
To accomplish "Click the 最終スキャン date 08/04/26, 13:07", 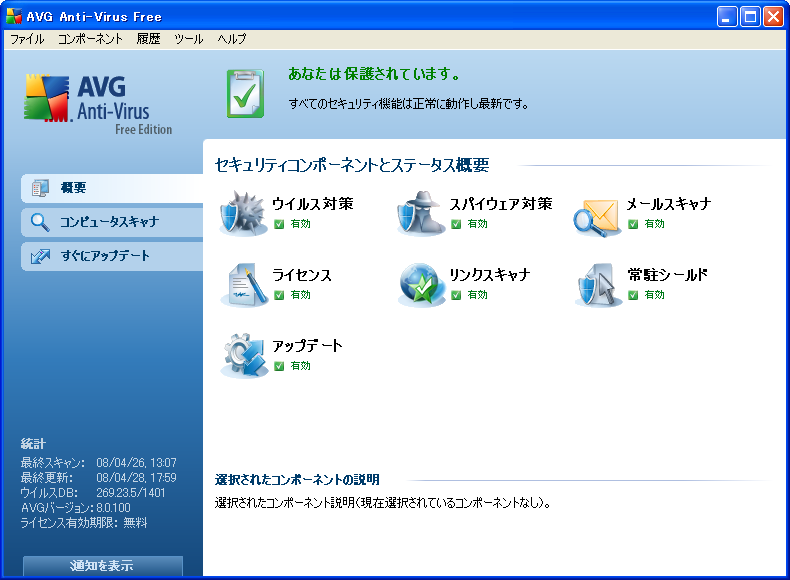I will [137, 463].
